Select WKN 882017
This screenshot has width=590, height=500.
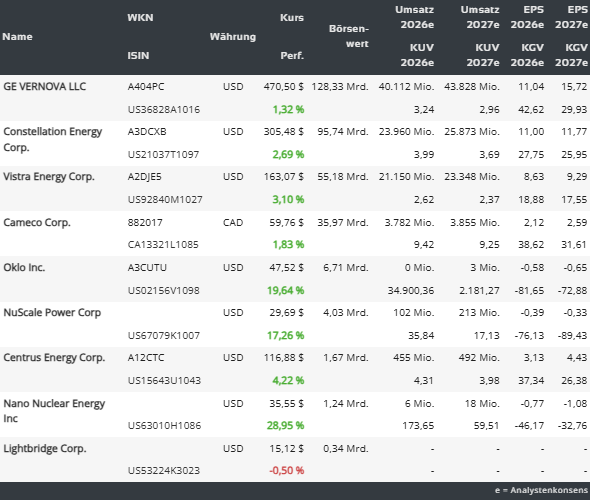(x=145, y=222)
